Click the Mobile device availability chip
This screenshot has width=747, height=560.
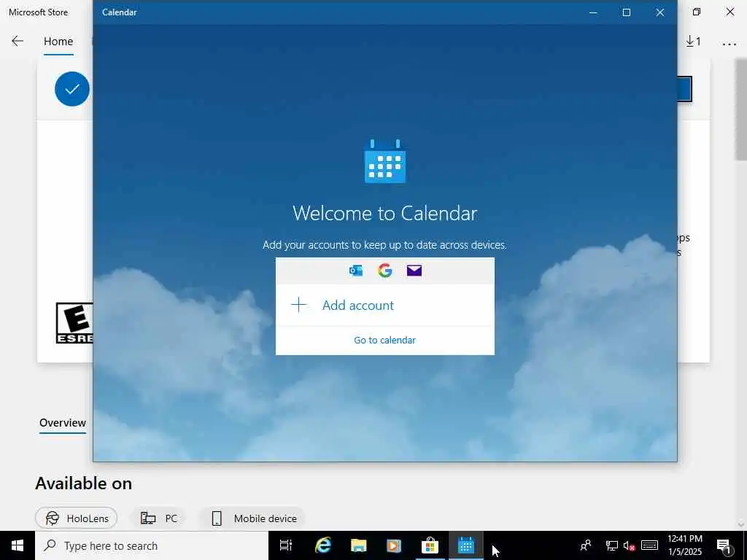(x=254, y=518)
